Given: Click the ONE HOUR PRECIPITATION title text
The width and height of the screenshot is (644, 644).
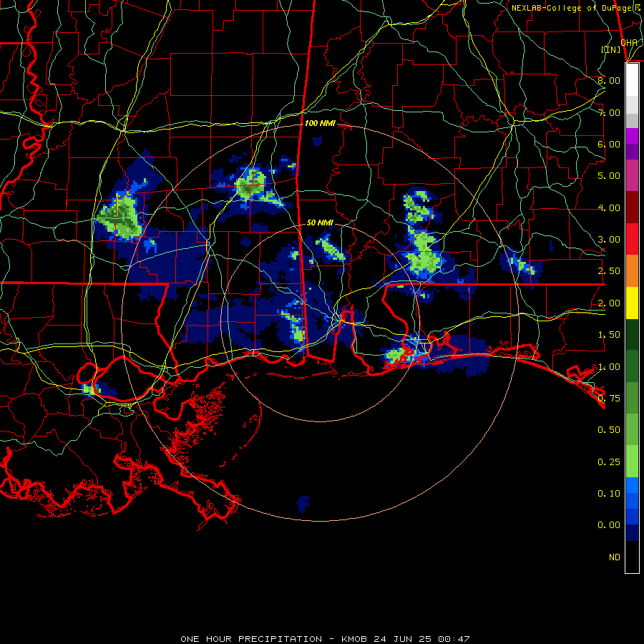Looking at the screenshot, I should click(251, 639).
